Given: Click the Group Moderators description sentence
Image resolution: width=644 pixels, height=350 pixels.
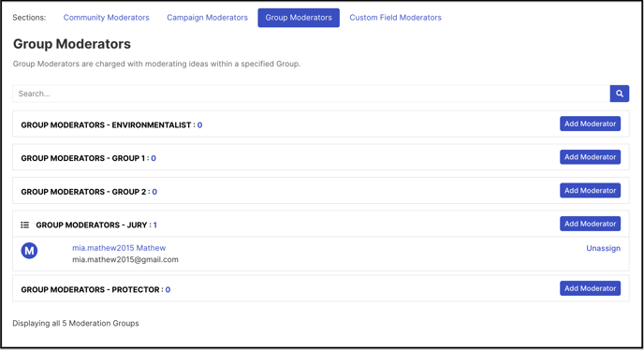Looking at the screenshot, I should click(x=156, y=64).
